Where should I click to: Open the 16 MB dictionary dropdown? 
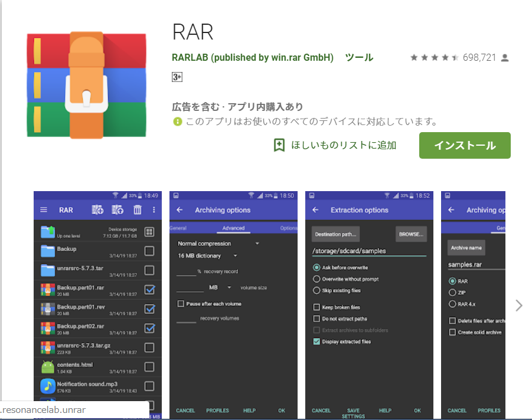tap(207, 256)
